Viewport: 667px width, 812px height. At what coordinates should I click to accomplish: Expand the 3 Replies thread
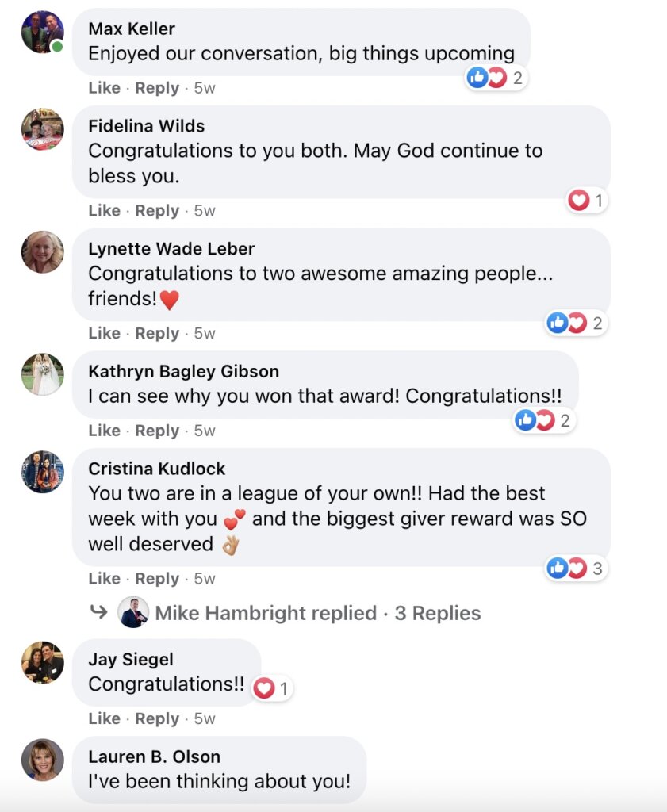tap(438, 613)
